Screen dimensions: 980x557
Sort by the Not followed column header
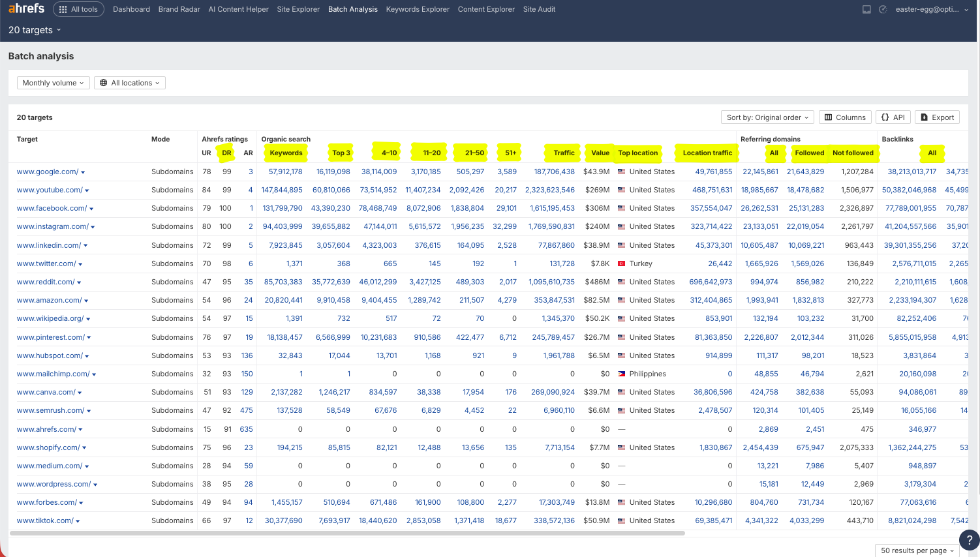click(x=853, y=153)
